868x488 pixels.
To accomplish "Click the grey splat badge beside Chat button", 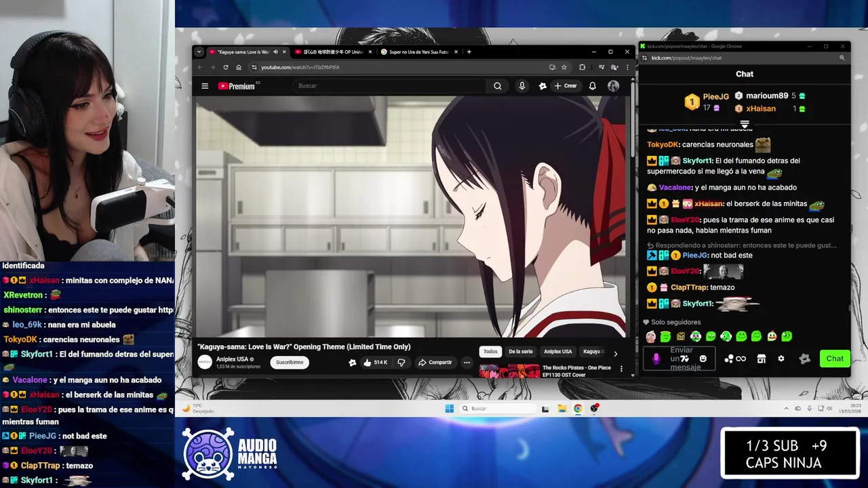I will click(x=805, y=359).
